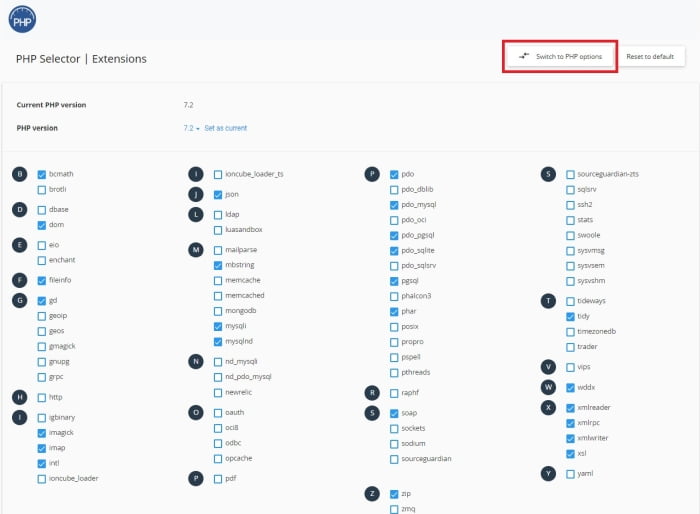This screenshot has height=514, width=700.
Task: Enable the grpc extension
Action: 42,377
